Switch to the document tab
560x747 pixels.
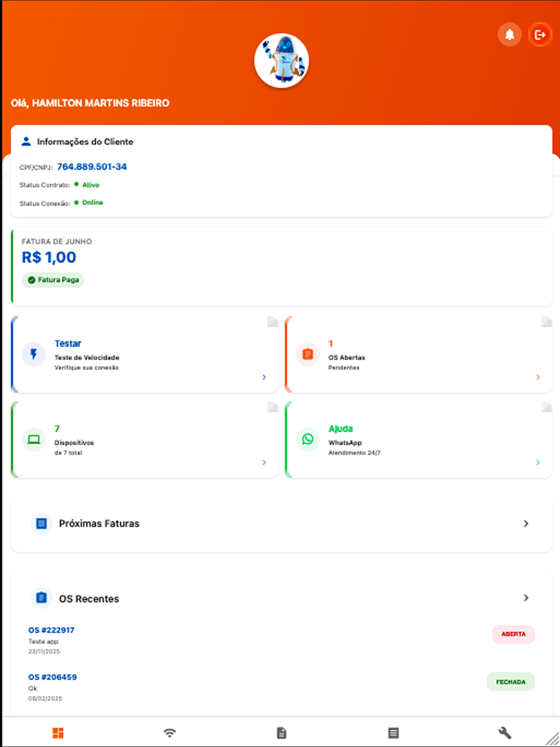point(282,733)
